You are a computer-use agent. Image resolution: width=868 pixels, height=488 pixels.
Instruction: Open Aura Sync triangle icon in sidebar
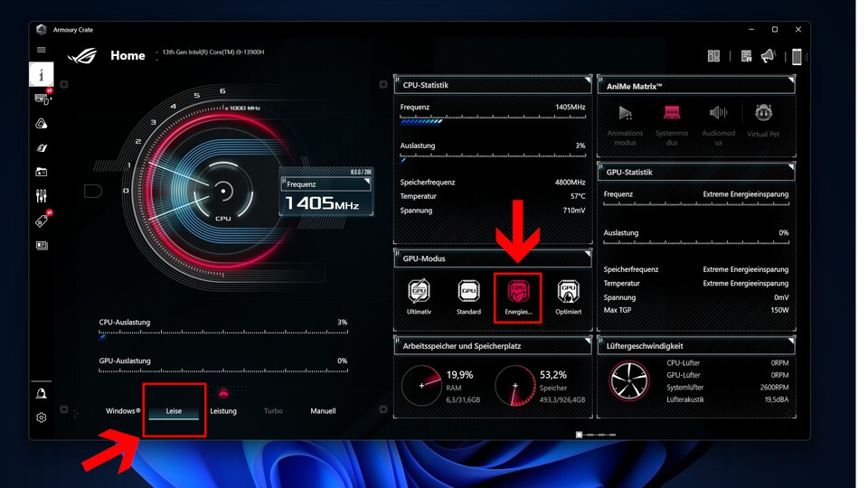[41, 124]
